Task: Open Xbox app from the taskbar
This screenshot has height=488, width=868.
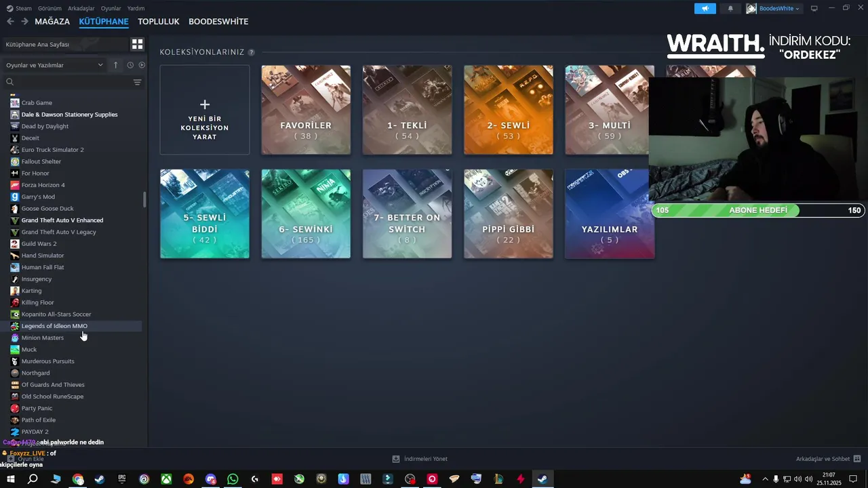Action: point(166,479)
